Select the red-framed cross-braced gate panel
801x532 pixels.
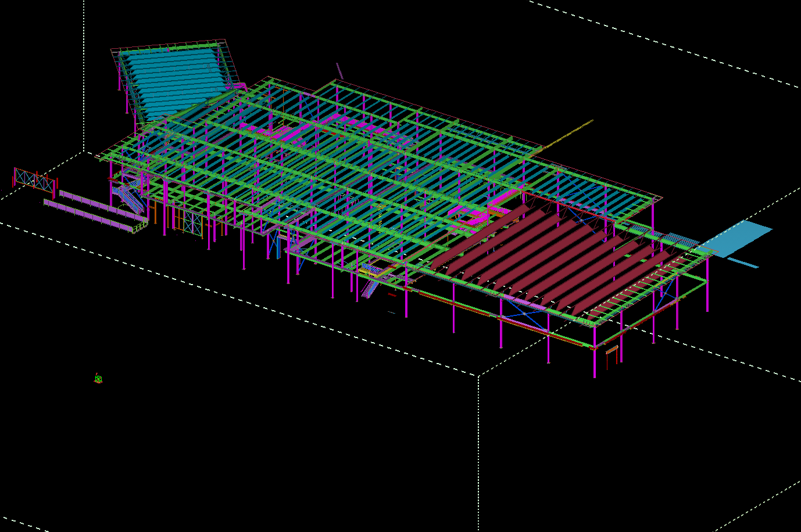[34, 180]
